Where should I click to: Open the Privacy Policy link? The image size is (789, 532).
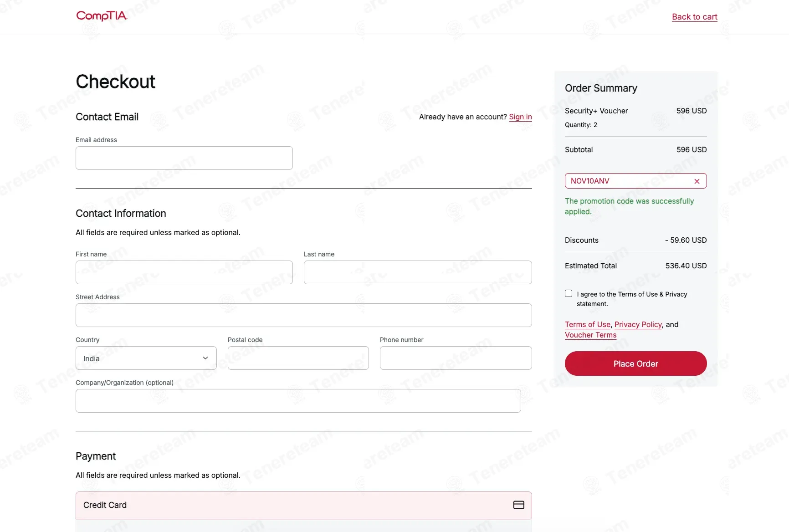[638, 325]
